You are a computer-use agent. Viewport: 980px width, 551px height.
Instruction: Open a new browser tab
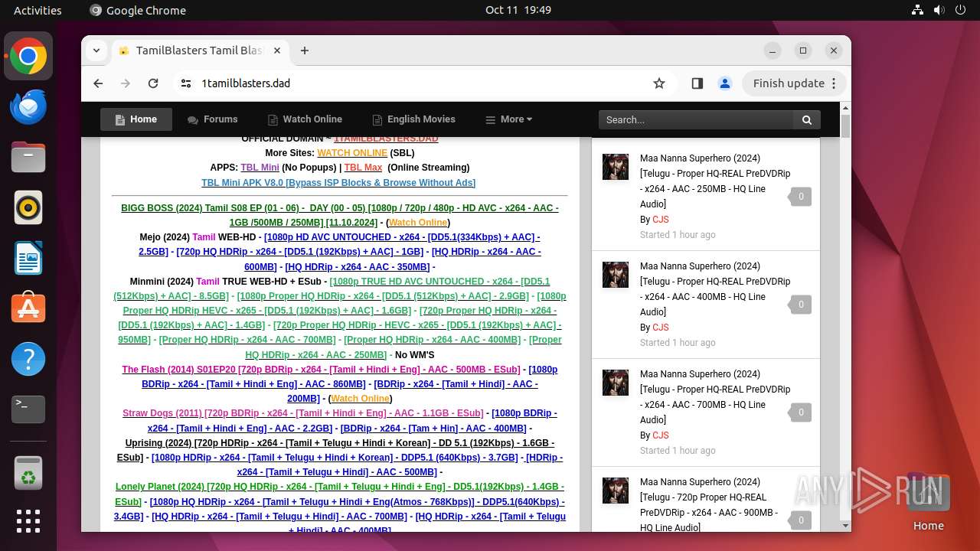point(305,51)
